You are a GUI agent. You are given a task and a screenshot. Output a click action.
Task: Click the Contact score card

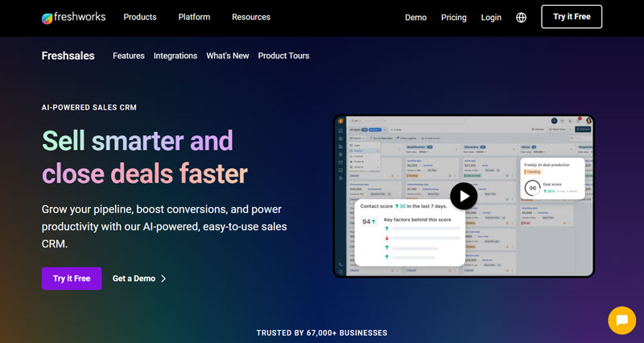coord(410,232)
